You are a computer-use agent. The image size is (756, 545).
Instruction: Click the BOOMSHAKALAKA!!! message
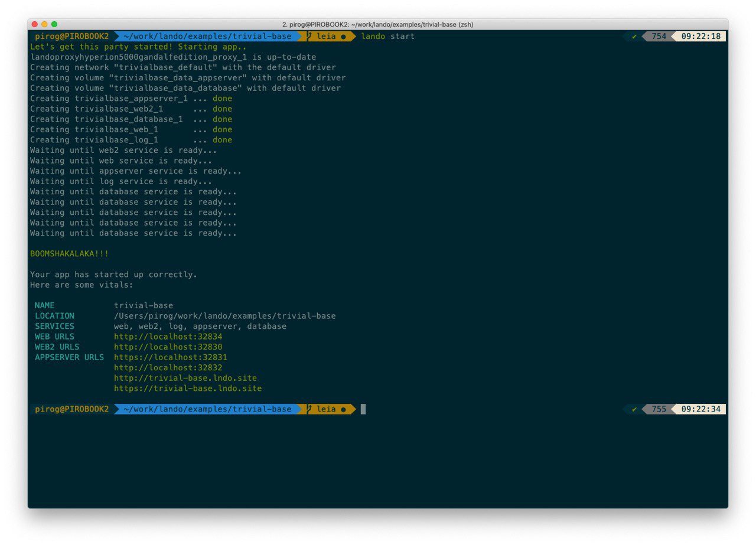pyautogui.click(x=69, y=254)
